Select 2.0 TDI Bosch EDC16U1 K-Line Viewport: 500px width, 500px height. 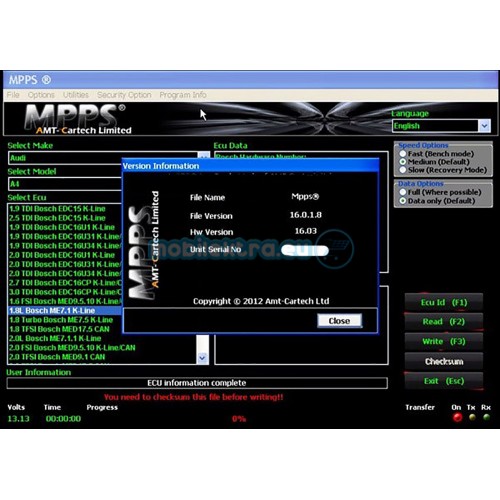[x=62, y=255]
